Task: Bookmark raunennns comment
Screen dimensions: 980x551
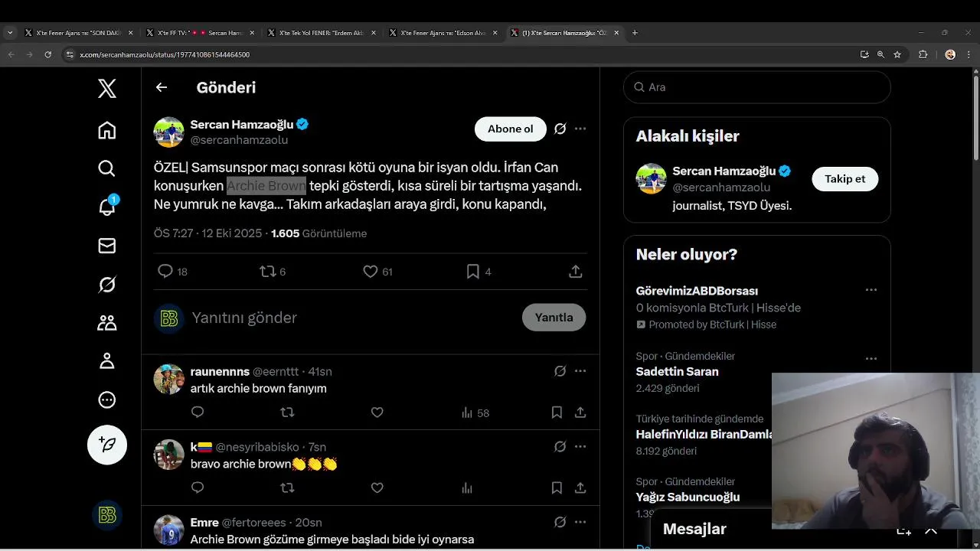Action: (557, 412)
